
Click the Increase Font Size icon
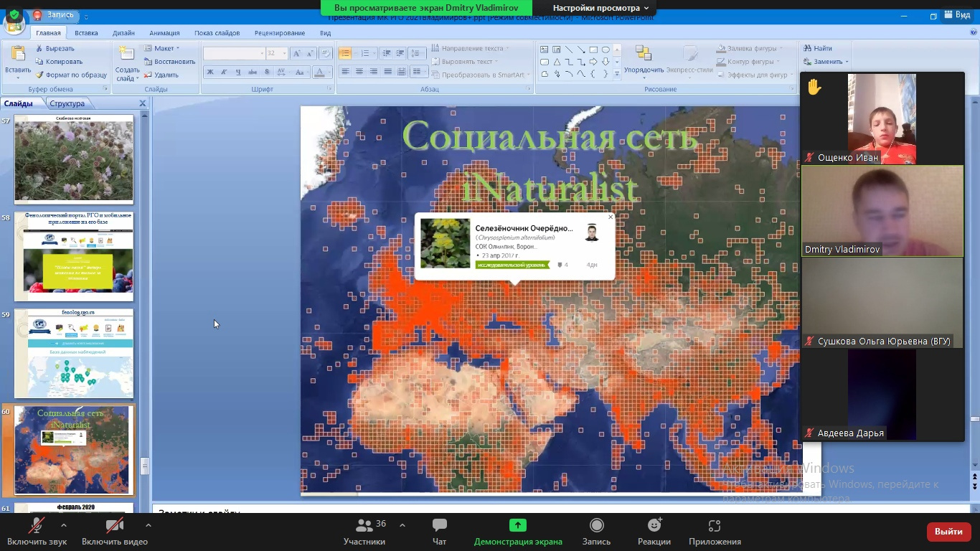296,54
